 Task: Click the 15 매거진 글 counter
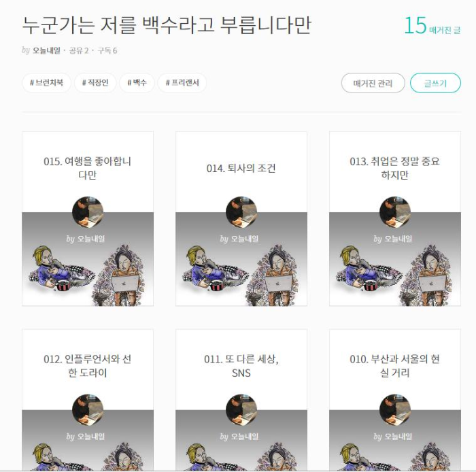pyautogui.click(x=432, y=25)
